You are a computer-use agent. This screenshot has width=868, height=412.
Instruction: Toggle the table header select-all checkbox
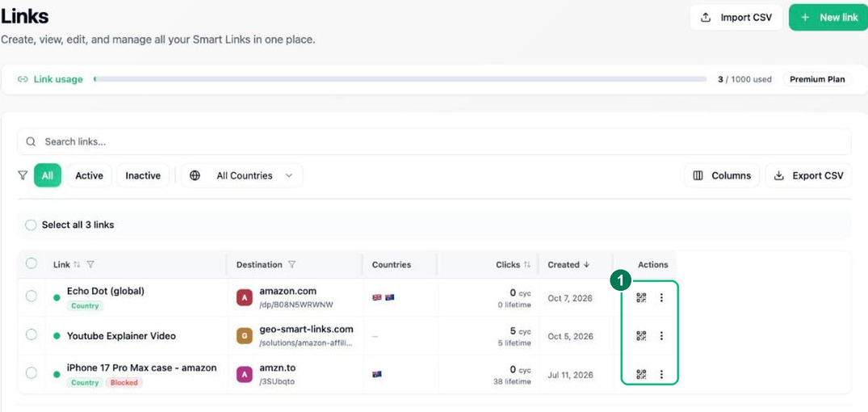pyautogui.click(x=31, y=263)
